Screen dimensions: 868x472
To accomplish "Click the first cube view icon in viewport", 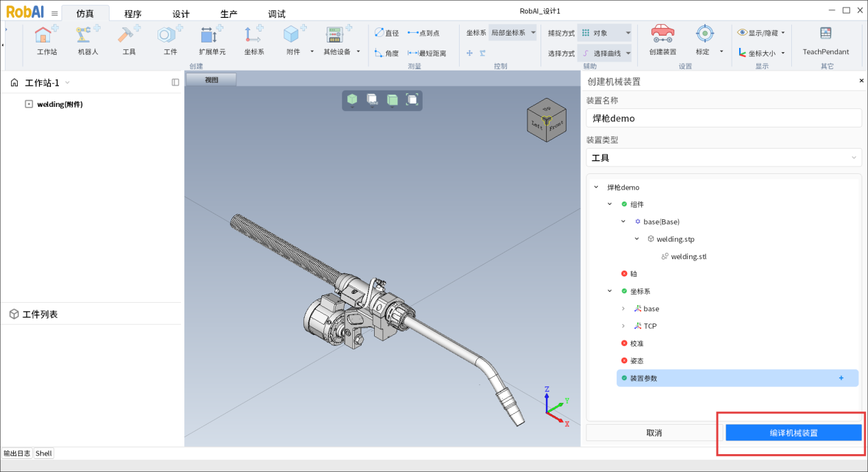I will (x=352, y=100).
